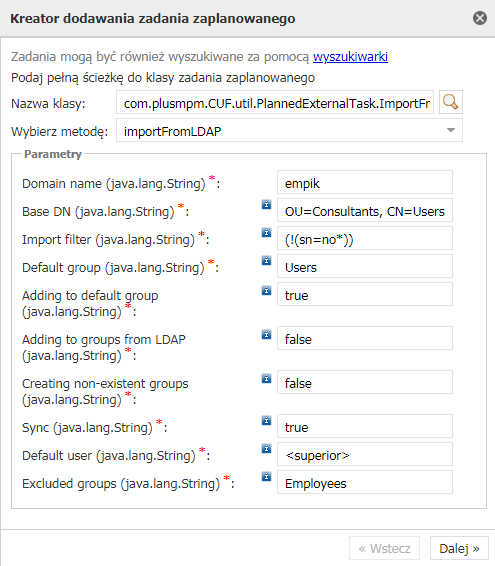Show info icon for Import filter

(266, 232)
